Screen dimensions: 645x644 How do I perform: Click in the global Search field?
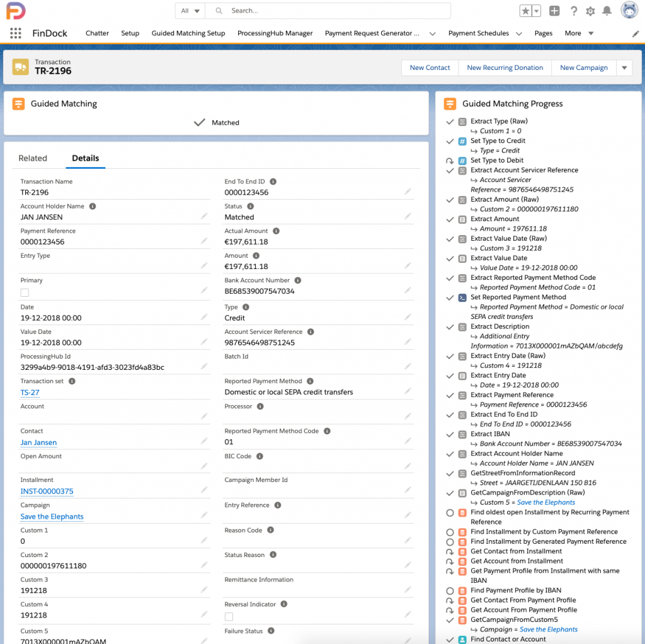[x=328, y=11]
